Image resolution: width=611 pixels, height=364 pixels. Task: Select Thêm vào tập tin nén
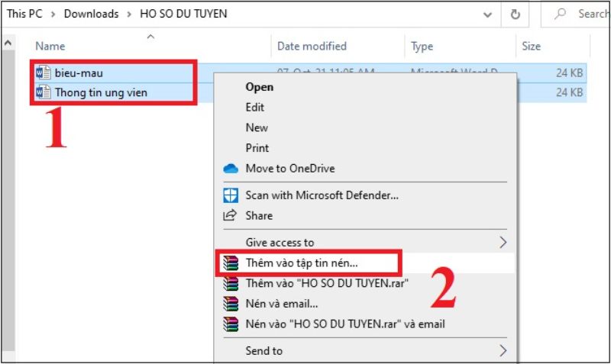302,263
